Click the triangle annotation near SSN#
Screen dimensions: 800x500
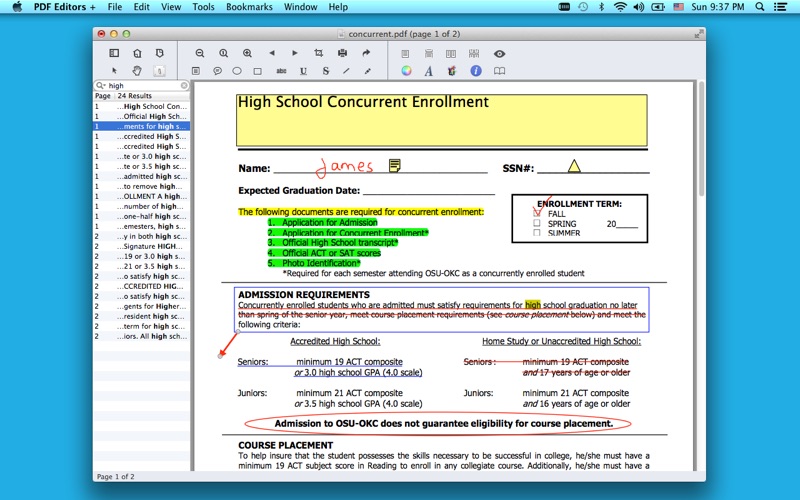coord(574,166)
